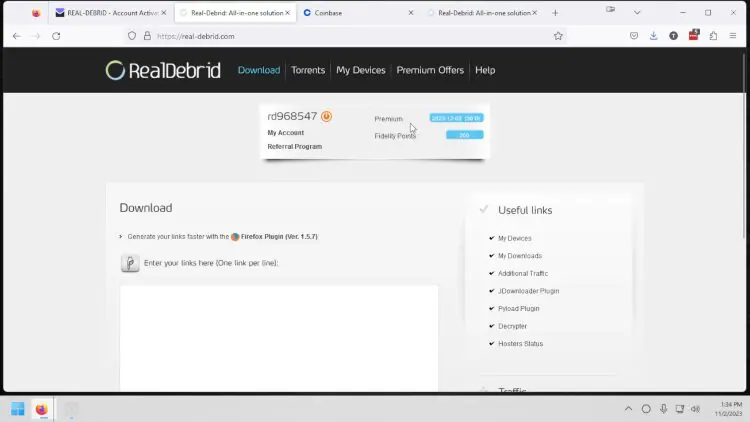The height and width of the screenshot is (422, 750).
Task: Close the active Real-Debrid tab
Action: click(287, 13)
